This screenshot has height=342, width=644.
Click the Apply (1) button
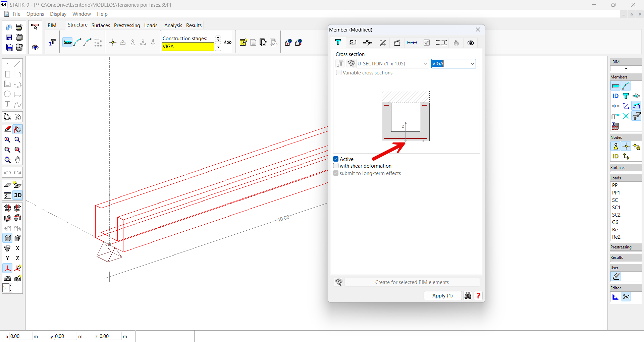pyautogui.click(x=442, y=296)
